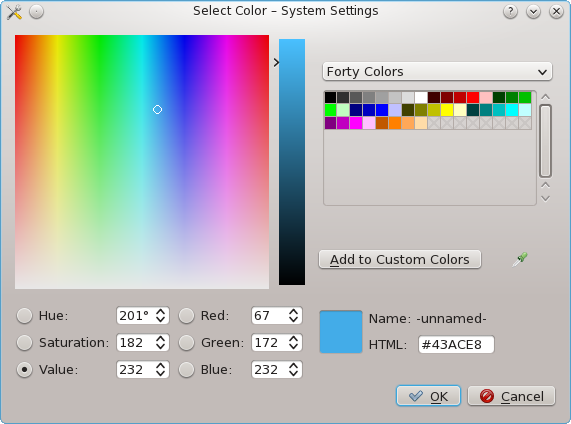Select the Hue radio button
The height and width of the screenshot is (424, 571).
24,316
